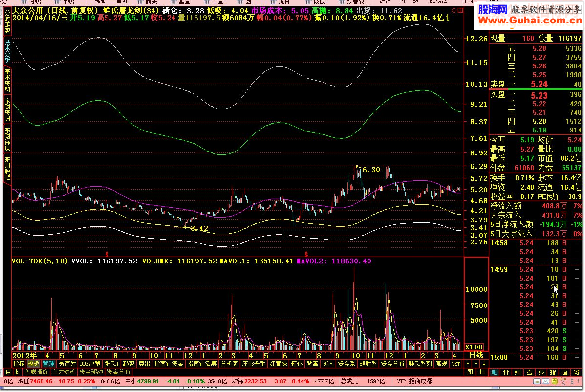Select the 资金系 template
The width and height of the screenshot is (585, 392).
click(x=346, y=363)
